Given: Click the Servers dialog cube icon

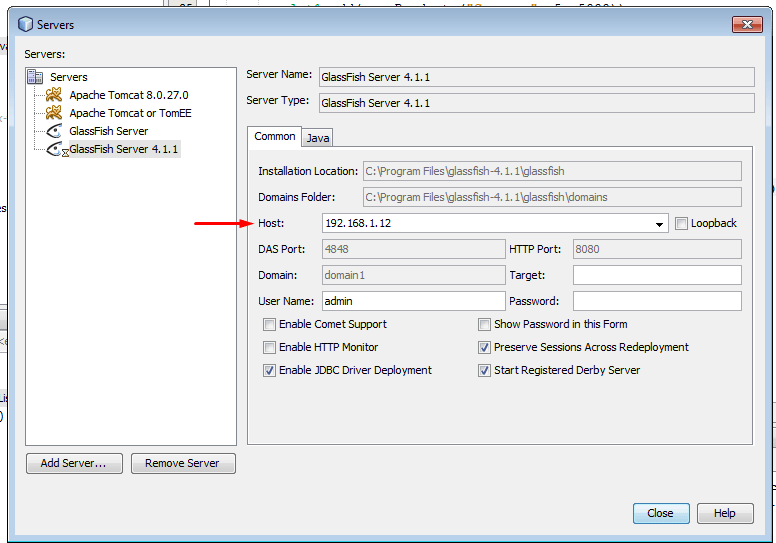Looking at the screenshot, I should [25, 24].
